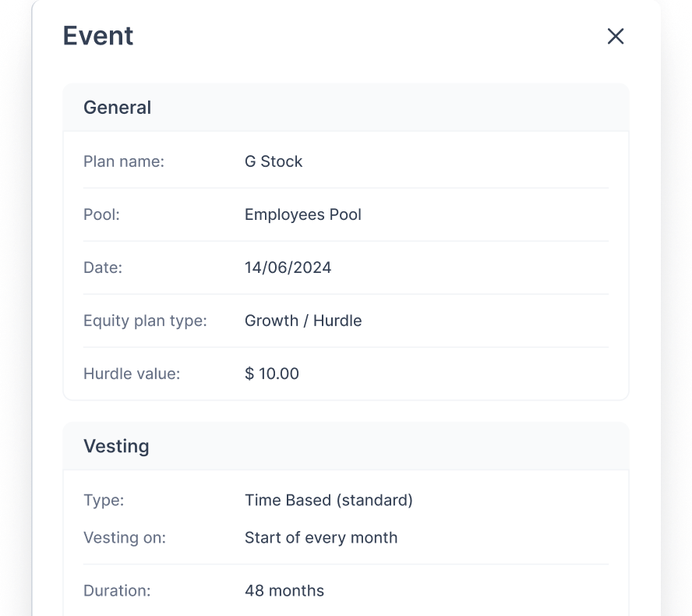Click the Equity plan type label
Screen dimensions: 692x616
pyautogui.click(x=145, y=320)
